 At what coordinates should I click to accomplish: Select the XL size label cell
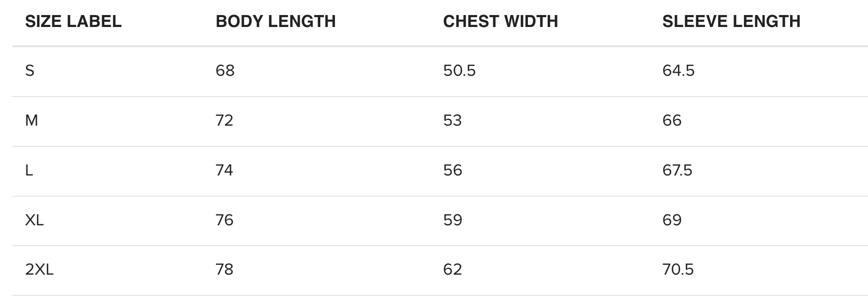click(34, 220)
